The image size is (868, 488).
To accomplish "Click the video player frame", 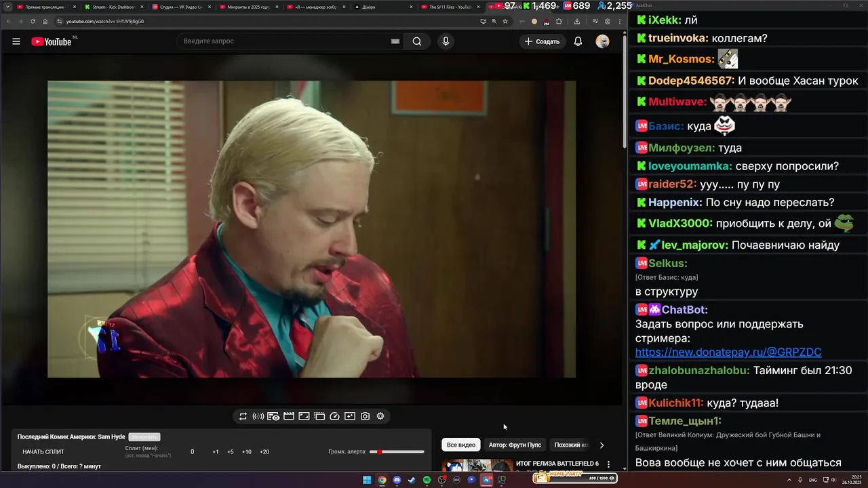I will pos(311,229).
